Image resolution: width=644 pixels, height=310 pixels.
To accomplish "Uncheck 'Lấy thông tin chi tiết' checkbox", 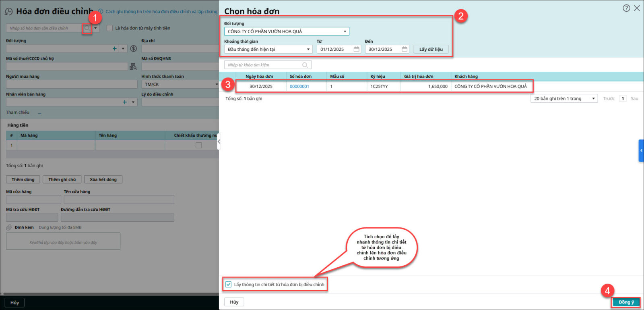I will click(x=229, y=284).
